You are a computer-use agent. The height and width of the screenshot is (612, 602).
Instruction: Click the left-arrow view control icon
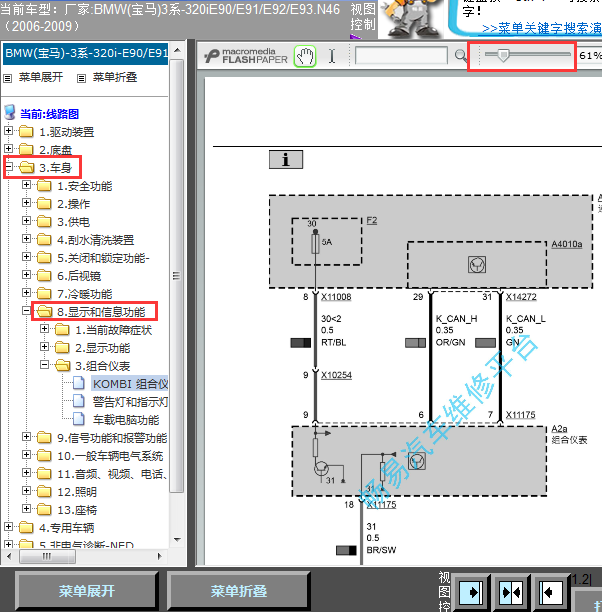pyautogui.click(x=550, y=592)
